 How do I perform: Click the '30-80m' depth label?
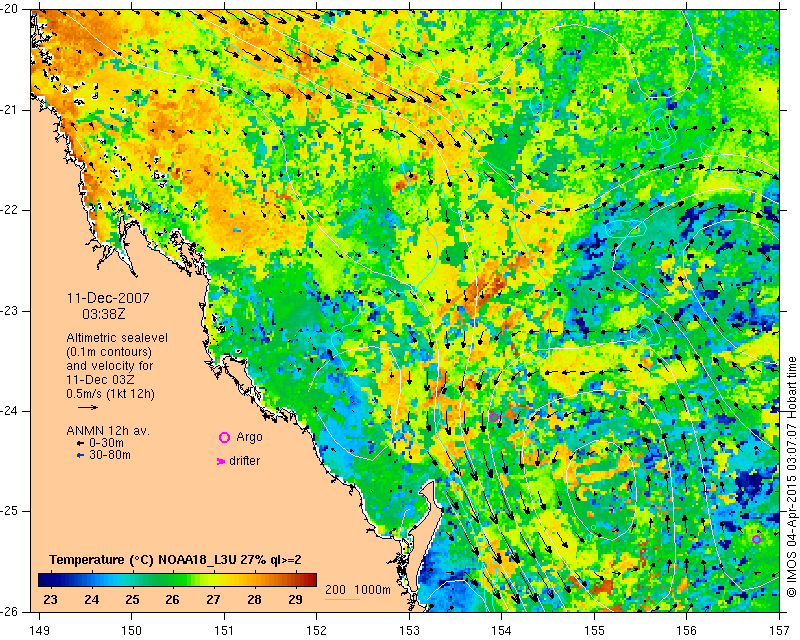coord(110,455)
